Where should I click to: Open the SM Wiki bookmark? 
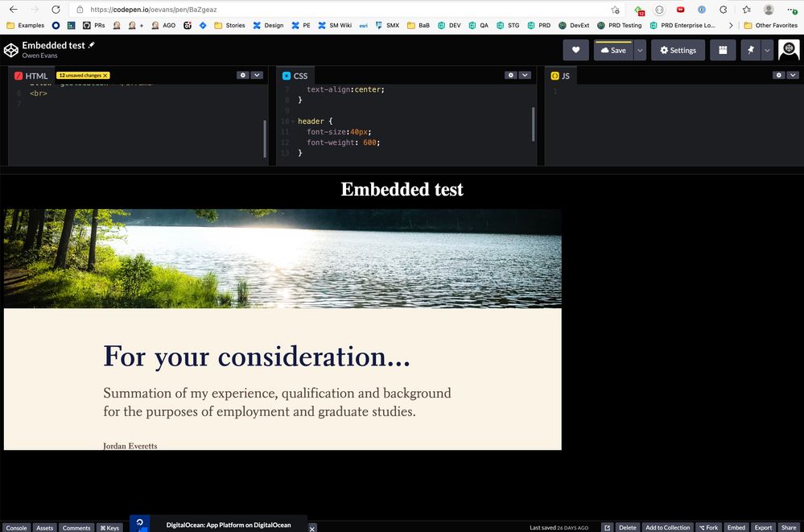[x=335, y=25]
